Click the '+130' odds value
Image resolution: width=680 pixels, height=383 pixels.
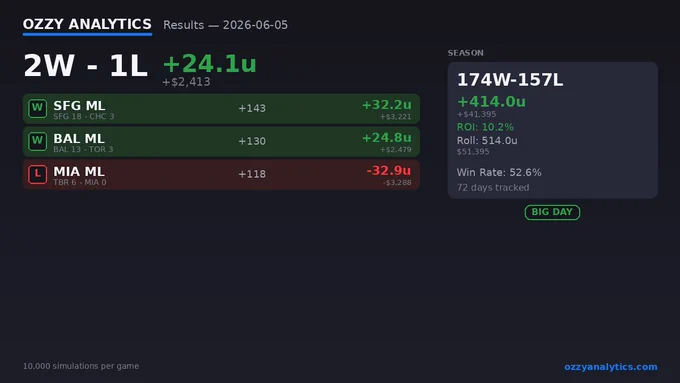tap(252, 141)
